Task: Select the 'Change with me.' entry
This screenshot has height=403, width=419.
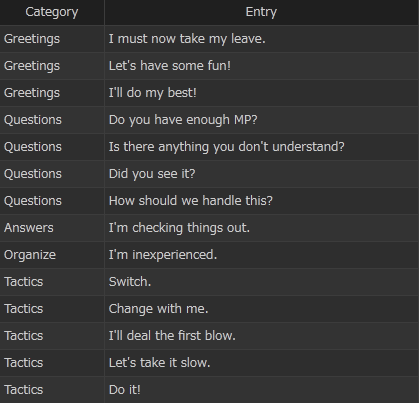Action: [x=158, y=309]
